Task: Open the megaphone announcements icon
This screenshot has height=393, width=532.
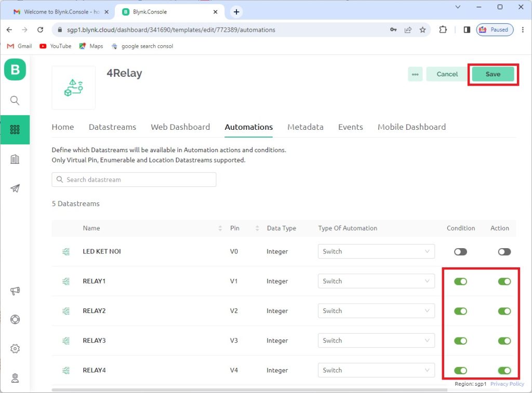Action: pyautogui.click(x=15, y=291)
